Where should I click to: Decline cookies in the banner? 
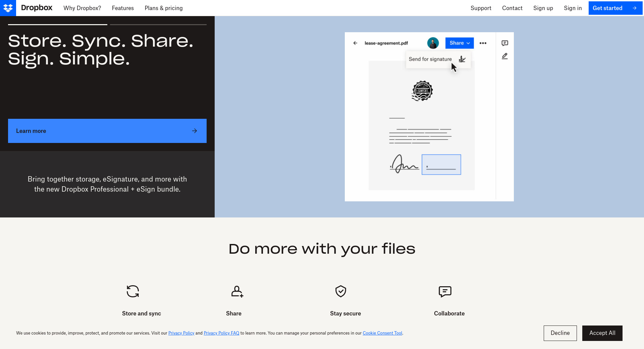coord(560,333)
